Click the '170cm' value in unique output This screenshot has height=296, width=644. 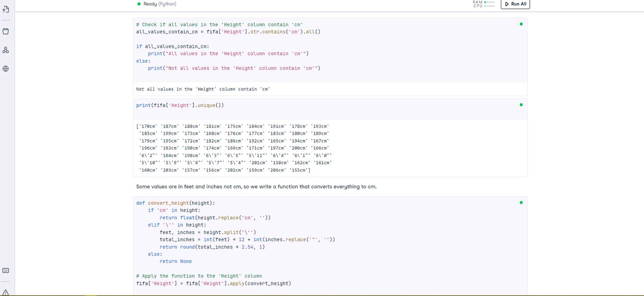pyautogui.click(x=149, y=126)
